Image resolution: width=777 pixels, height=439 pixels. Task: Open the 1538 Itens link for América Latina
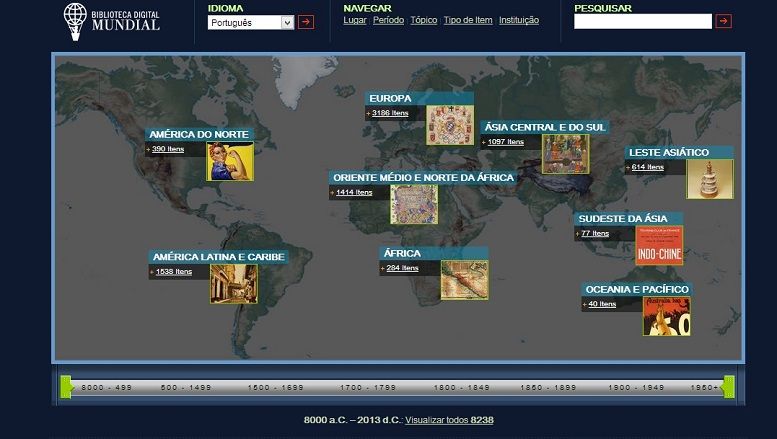tap(173, 271)
